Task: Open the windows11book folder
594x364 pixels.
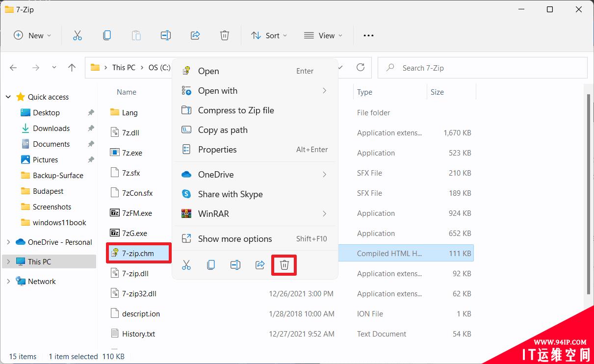Action: tap(59, 223)
